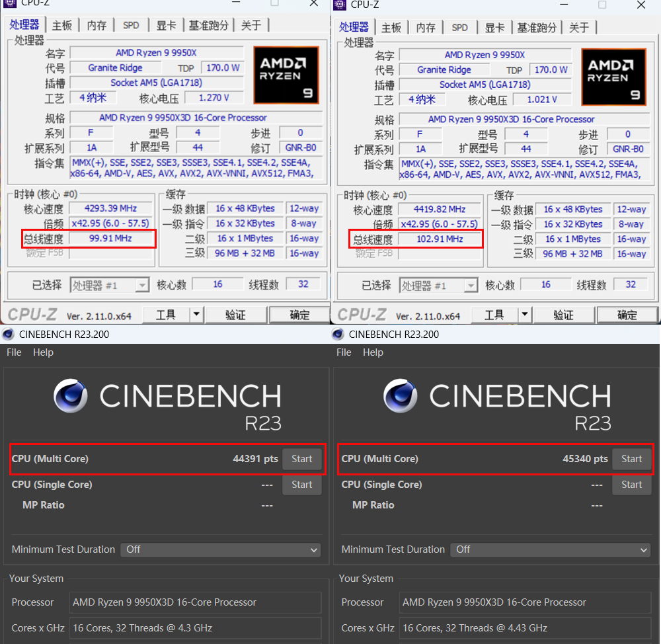Viewport: 661px width, 644px height.
Task: Click the AMD Ryzen 9 logo in right CPU-Z
Action: pos(614,77)
